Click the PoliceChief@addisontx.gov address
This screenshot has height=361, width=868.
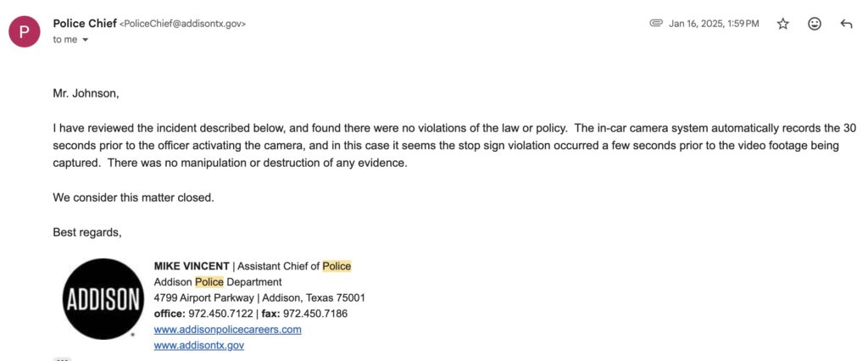[183, 25]
